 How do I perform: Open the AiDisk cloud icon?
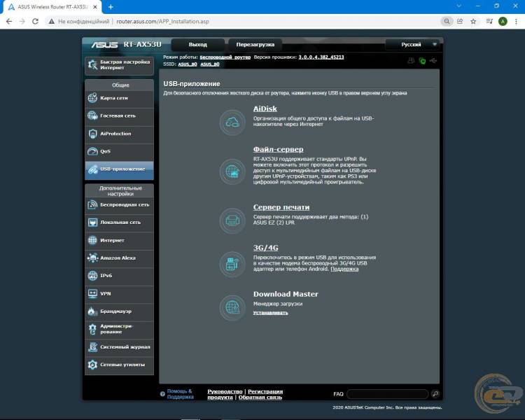(x=232, y=122)
